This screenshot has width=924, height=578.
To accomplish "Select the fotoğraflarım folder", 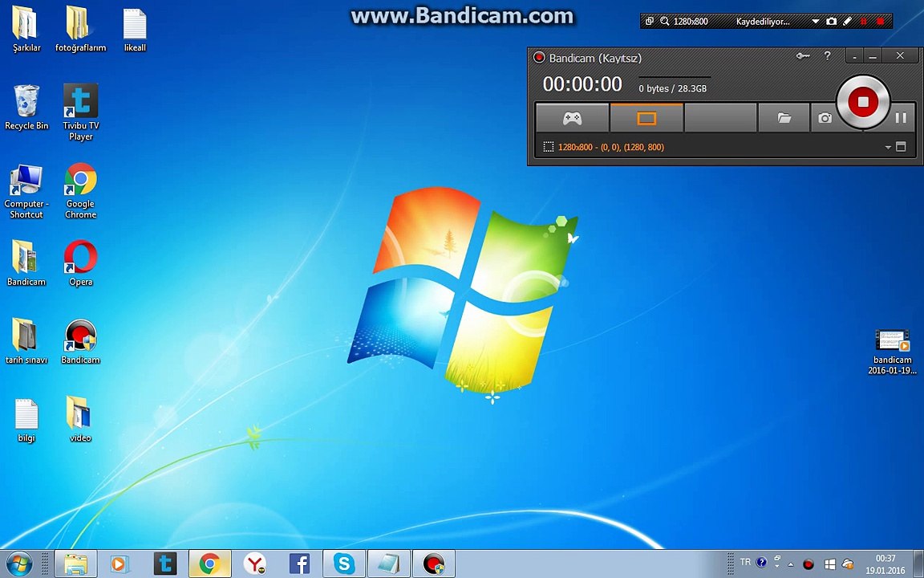I will [x=81, y=30].
